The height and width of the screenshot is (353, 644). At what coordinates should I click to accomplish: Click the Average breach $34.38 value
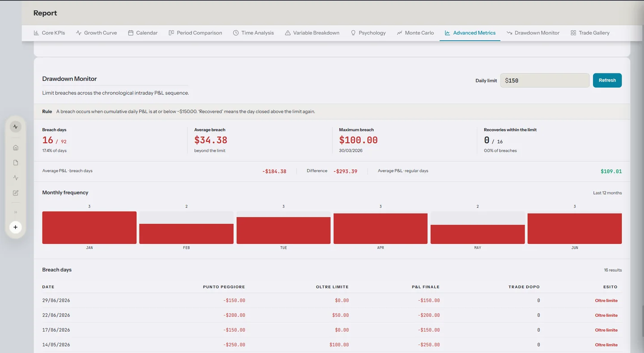(x=211, y=140)
